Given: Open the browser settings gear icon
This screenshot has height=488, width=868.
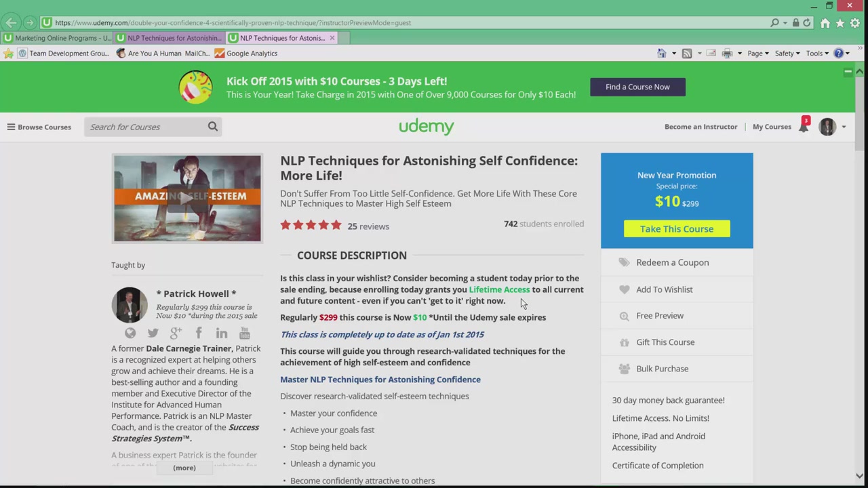Looking at the screenshot, I should click(x=855, y=22).
